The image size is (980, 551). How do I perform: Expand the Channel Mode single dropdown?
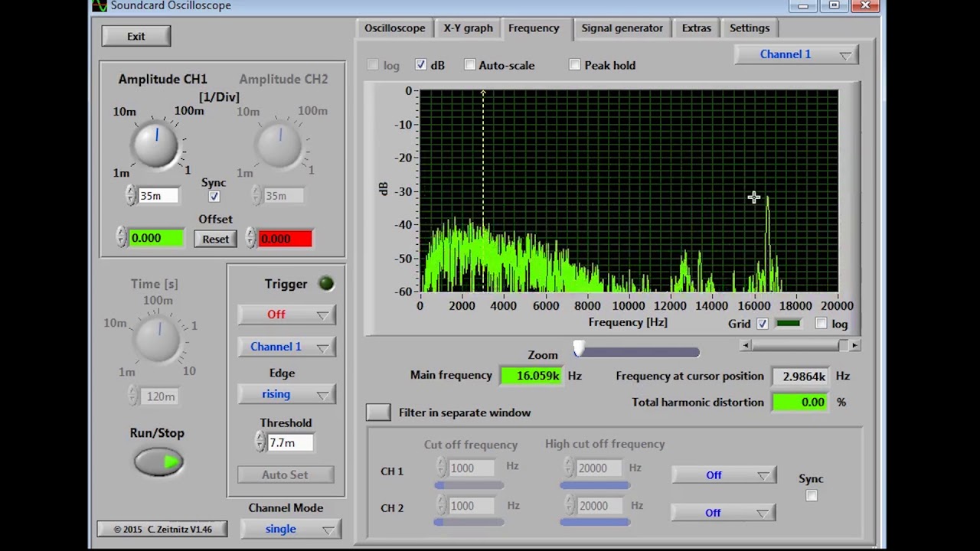click(x=290, y=529)
